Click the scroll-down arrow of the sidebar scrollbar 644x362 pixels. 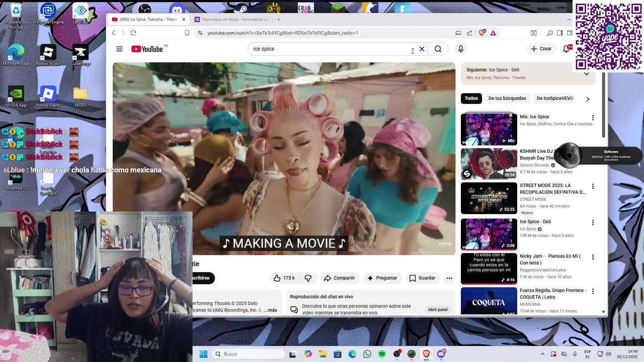pyautogui.click(x=604, y=312)
